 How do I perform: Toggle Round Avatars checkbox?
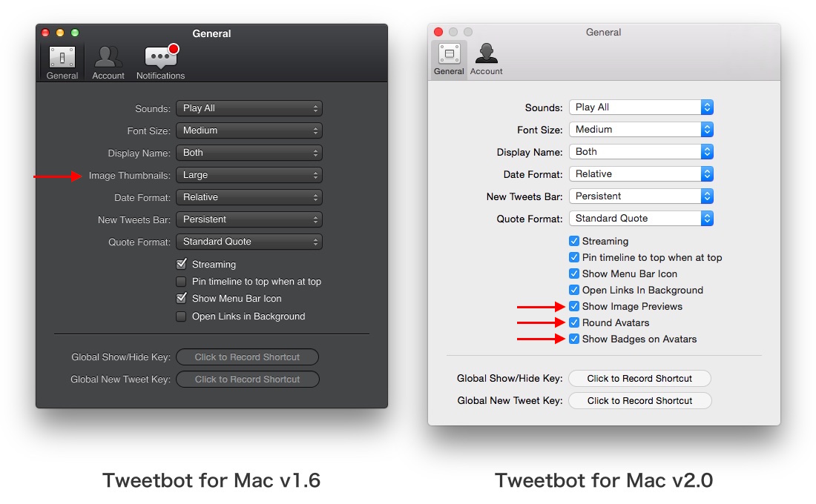click(x=574, y=322)
